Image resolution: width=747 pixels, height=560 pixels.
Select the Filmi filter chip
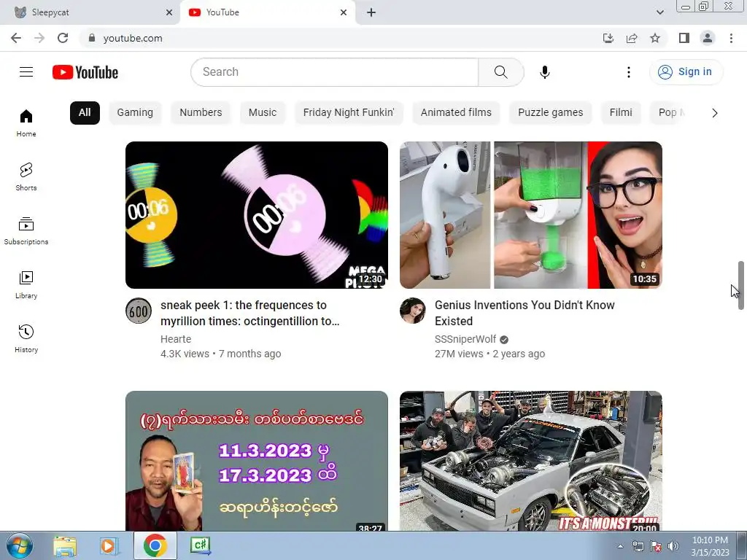621,113
